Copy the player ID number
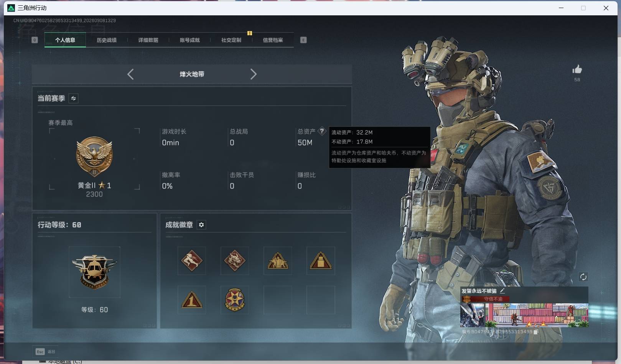 pyautogui.click(x=536, y=332)
